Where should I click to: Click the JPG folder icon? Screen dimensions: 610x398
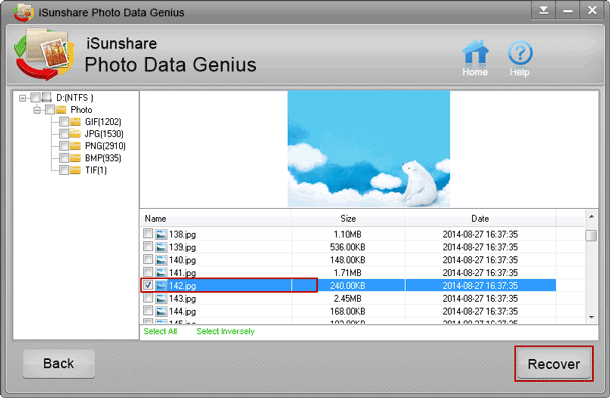tap(75, 134)
